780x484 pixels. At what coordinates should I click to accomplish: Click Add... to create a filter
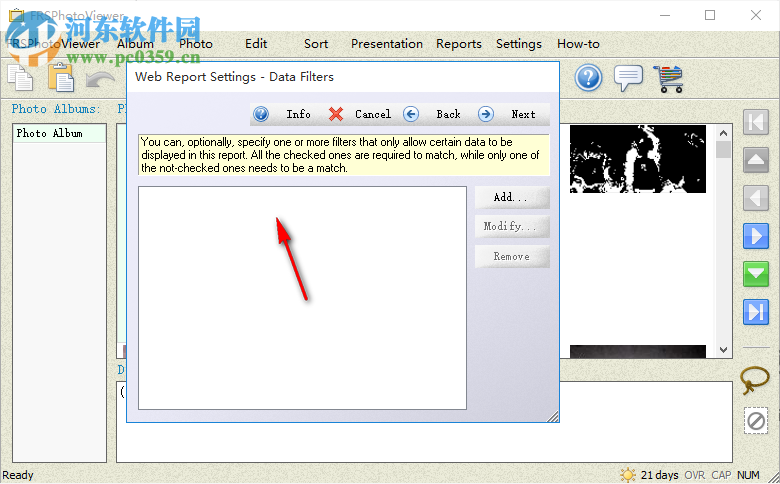coord(512,197)
